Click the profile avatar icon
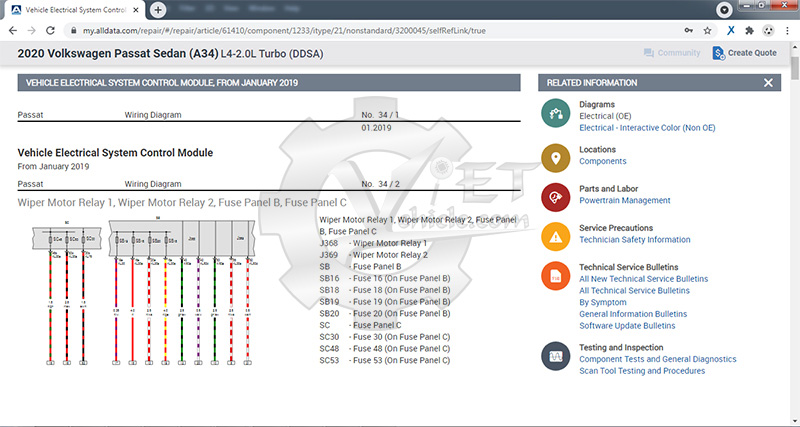Image resolution: width=800 pixels, height=427 pixels. click(x=768, y=31)
